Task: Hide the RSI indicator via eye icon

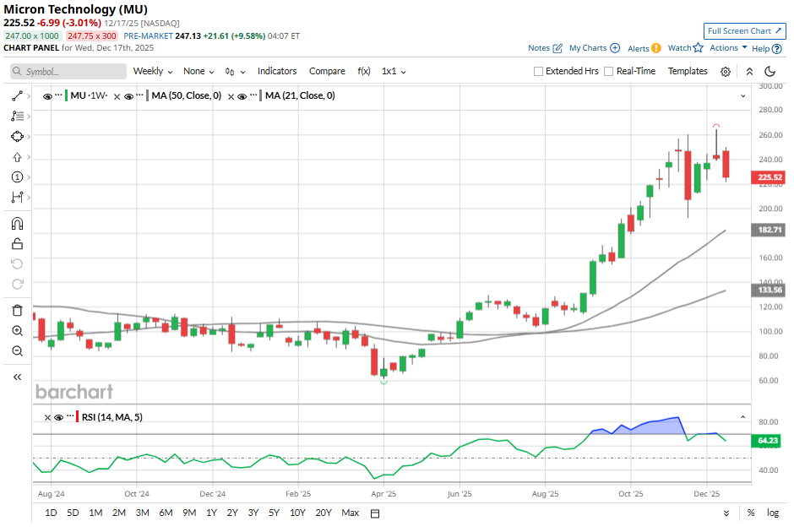Action: [58, 417]
